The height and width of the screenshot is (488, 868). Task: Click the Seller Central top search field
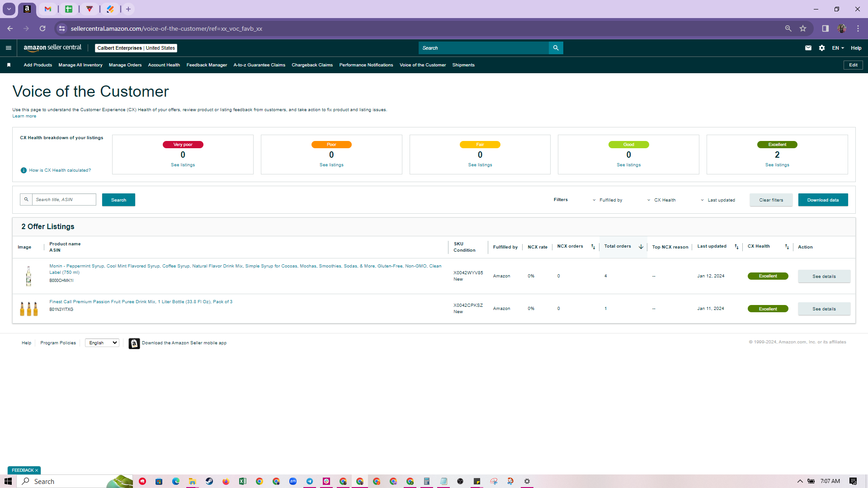(x=484, y=48)
